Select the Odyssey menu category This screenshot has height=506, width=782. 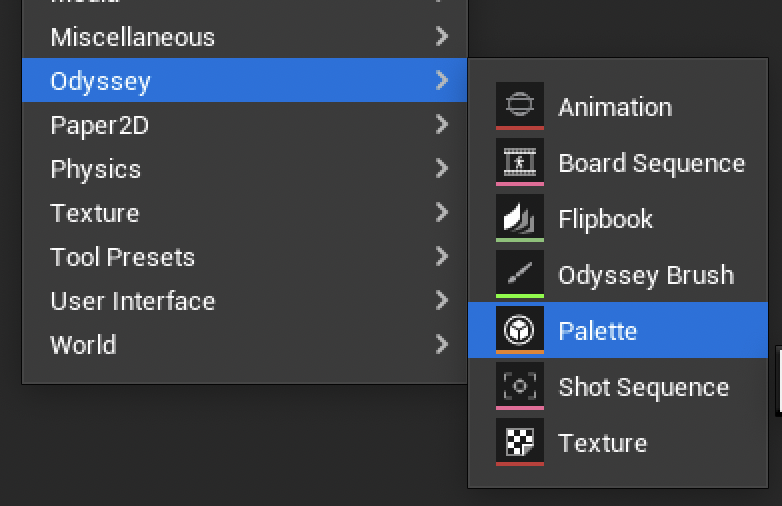pos(101,81)
